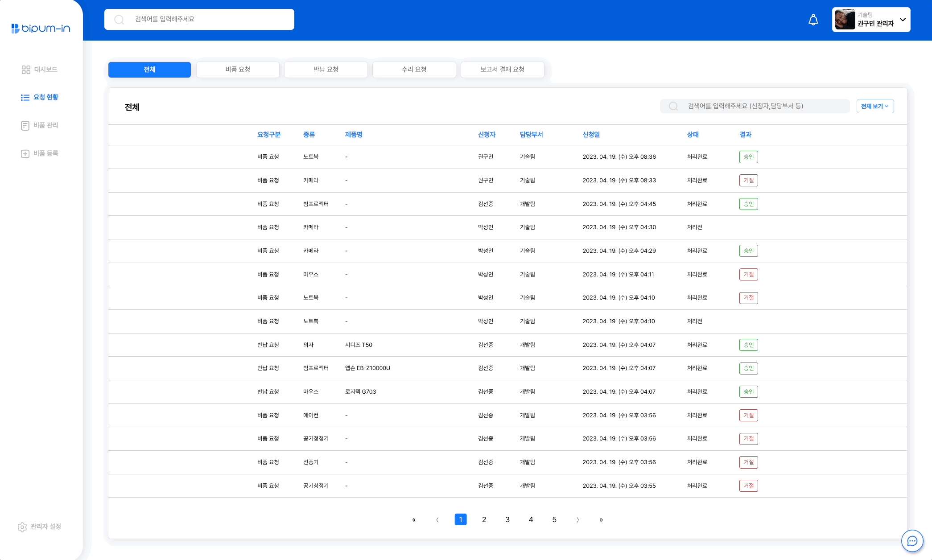The width and height of the screenshot is (932, 560).
Task: Open 대시보드 in the sidebar
Action: [40, 70]
